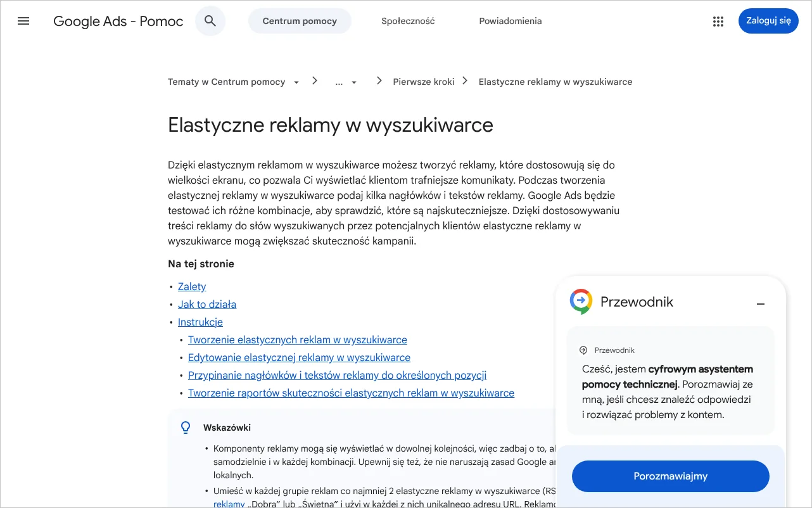Open the Google apps grid
This screenshot has height=508, width=812.
(x=718, y=21)
